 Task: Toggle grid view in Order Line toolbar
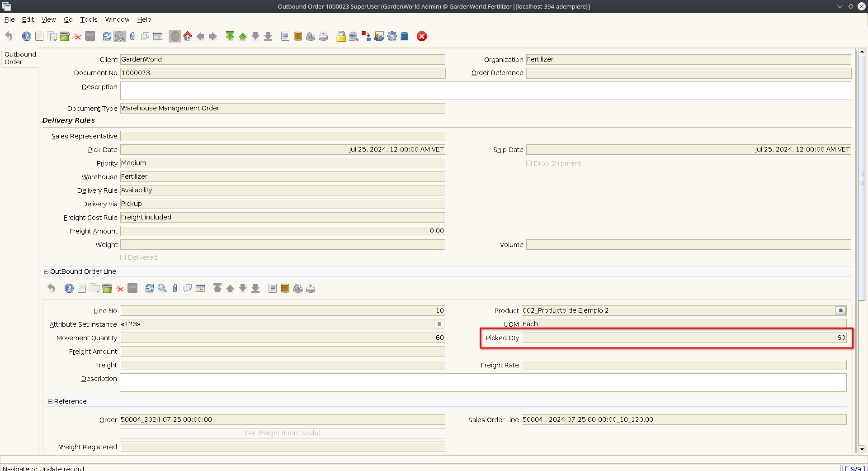[x=200, y=288]
